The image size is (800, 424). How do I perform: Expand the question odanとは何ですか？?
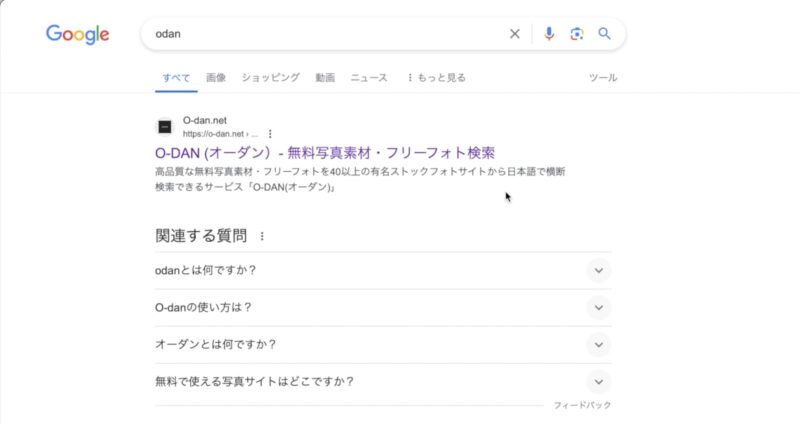[383, 270]
